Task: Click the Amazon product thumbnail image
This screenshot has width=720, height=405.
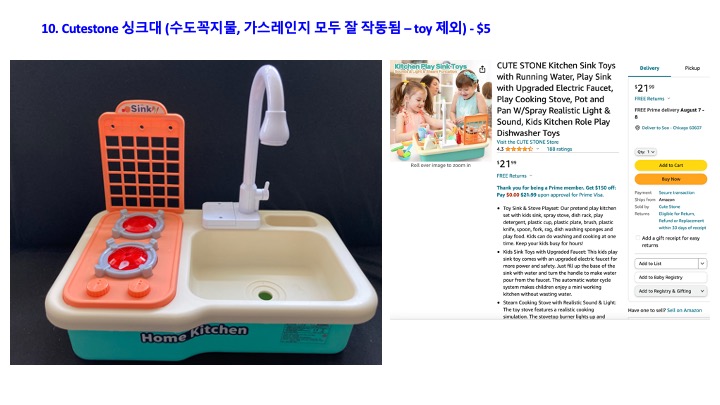Action: (x=441, y=111)
